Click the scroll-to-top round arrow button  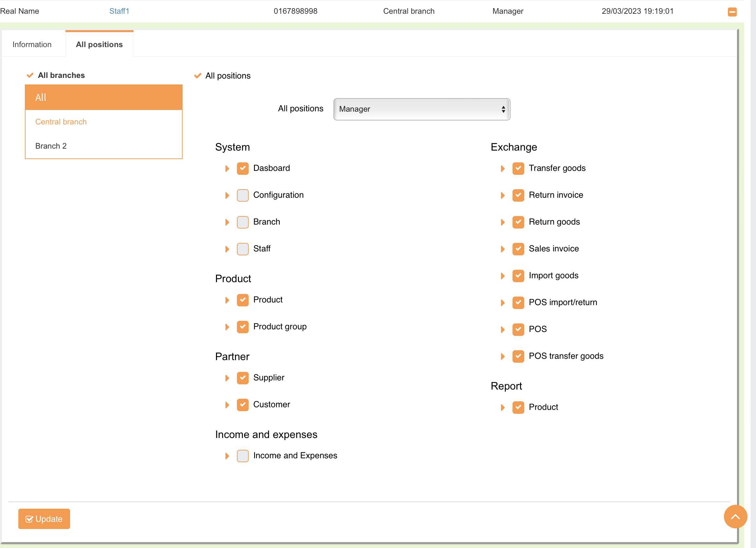735,516
